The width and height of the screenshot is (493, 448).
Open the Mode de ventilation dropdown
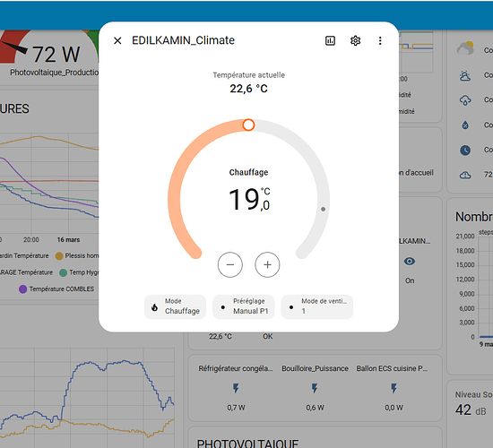click(317, 306)
